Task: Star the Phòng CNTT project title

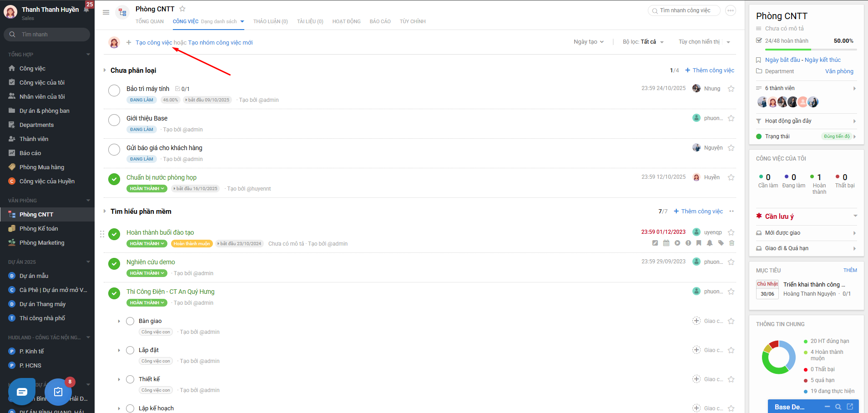Action: point(182,9)
